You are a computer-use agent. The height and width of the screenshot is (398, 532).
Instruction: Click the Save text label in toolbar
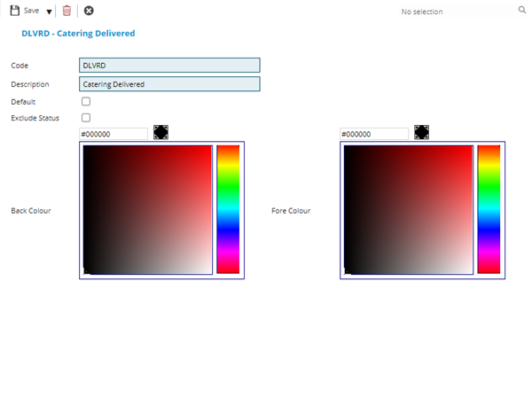pos(32,12)
